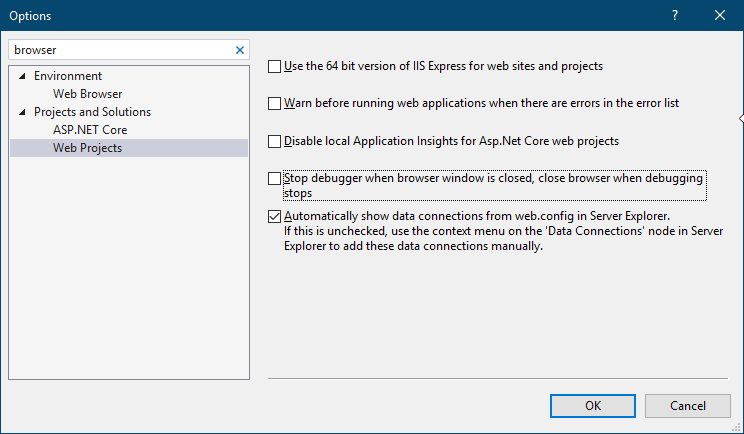Cancel the Options dialog
The image size is (744, 434).
tap(688, 405)
